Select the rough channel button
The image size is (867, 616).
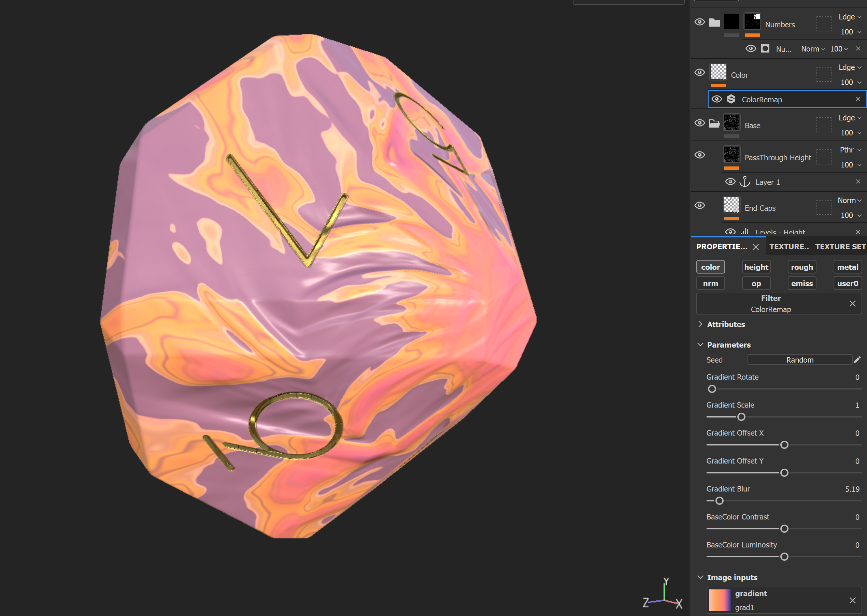pyautogui.click(x=802, y=267)
